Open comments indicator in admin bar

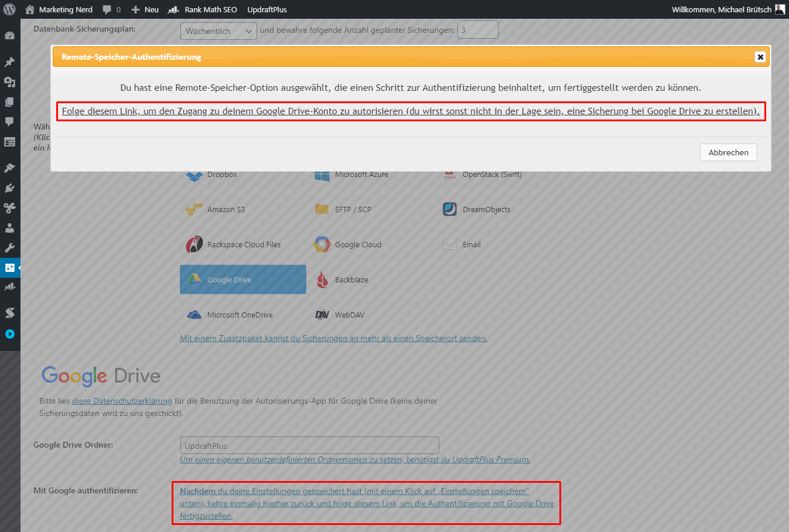click(111, 9)
